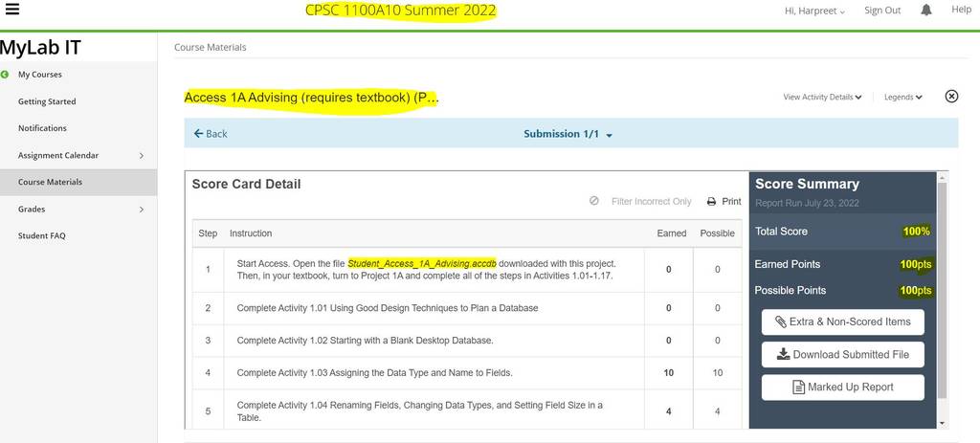
Task: Click the back arrow icon
Action: click(199, 134)
